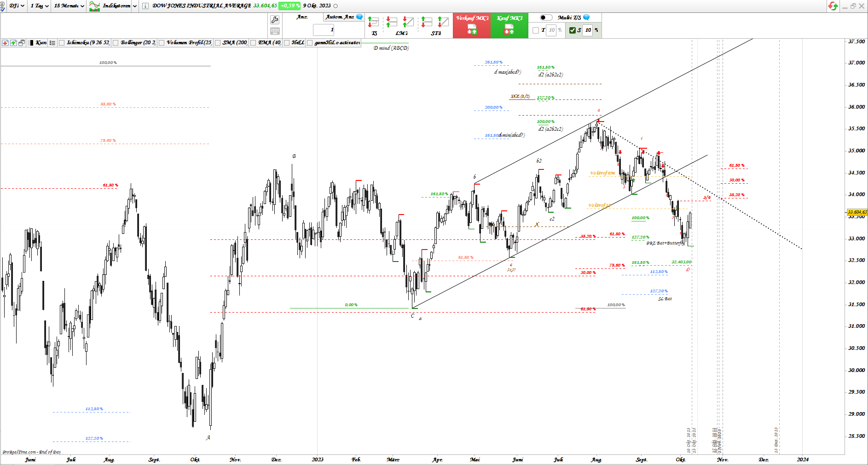Click the 112.80% label at lower left
Viewport: 868px width, 465px height.
(94, 409)
